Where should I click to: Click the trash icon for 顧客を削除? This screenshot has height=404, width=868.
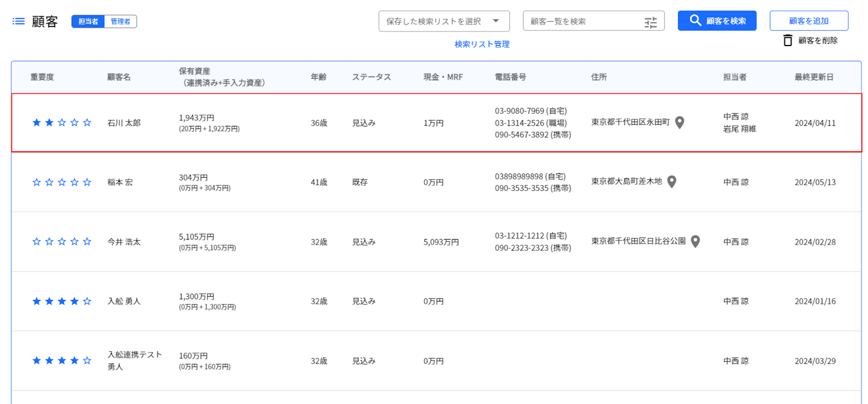788,41
